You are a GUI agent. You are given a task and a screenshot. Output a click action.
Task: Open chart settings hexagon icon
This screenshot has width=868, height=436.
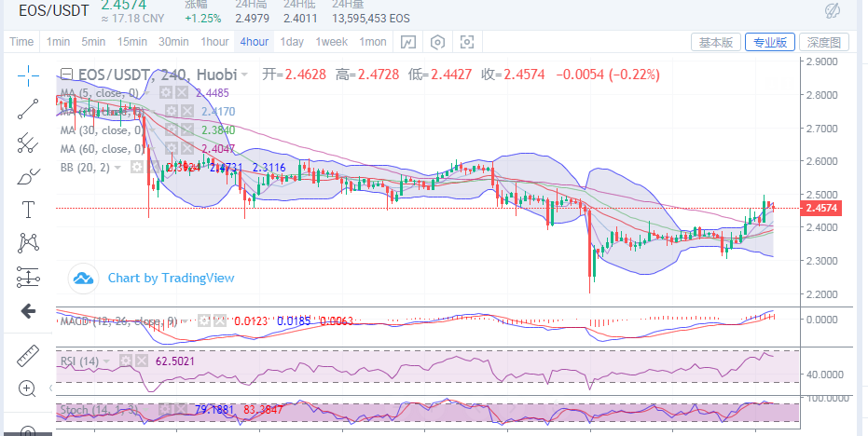[437, 42]
